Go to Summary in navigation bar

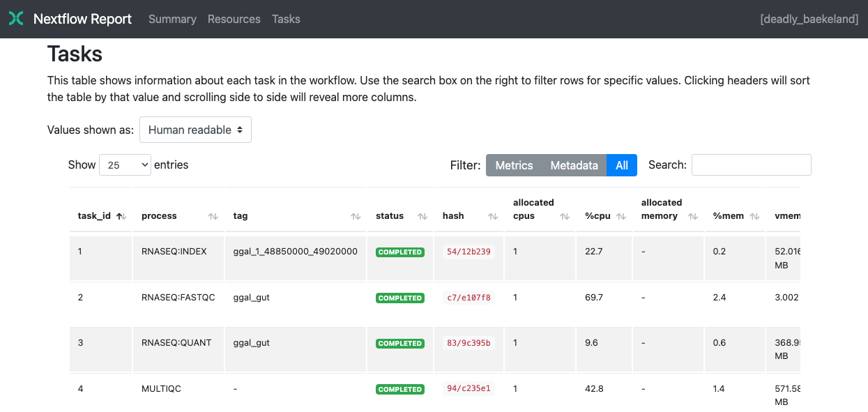point(172,19)
